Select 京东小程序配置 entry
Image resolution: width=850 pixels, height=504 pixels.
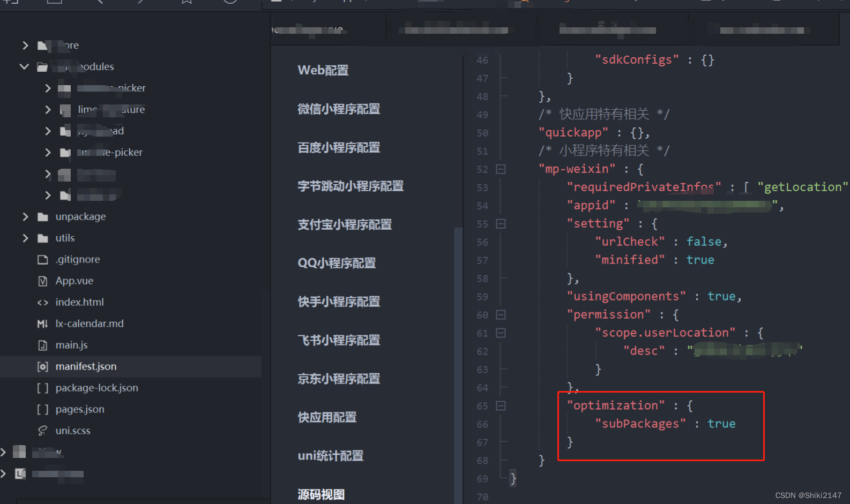tap(339, 379)
